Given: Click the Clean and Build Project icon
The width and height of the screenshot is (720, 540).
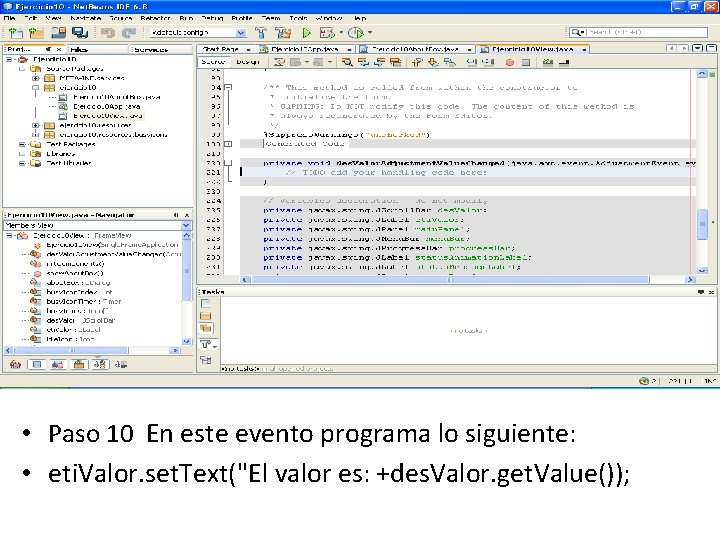Looking at the screenshot, I should pyautogui.click(x=283, y=33).
